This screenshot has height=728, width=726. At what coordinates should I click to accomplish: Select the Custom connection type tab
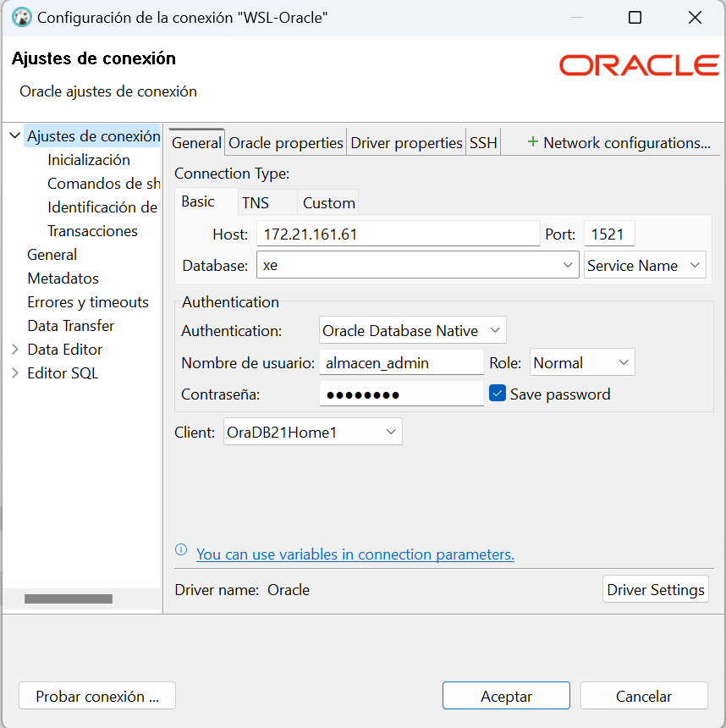pyautogui.click(x=328, y=203)
